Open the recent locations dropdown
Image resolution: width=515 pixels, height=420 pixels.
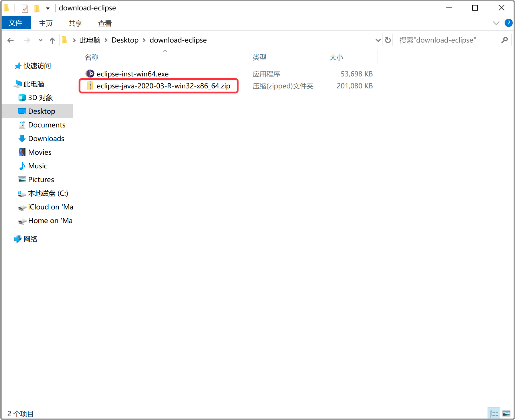point(41,40)
